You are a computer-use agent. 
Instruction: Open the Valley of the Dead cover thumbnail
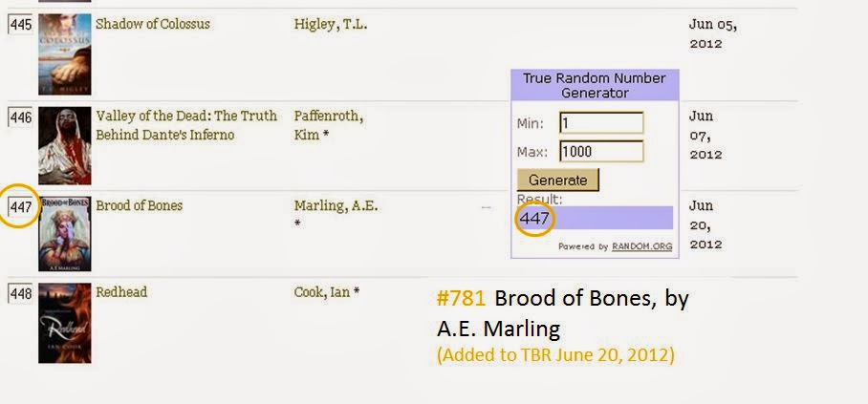pyautogui.click(x=65, y=145)
